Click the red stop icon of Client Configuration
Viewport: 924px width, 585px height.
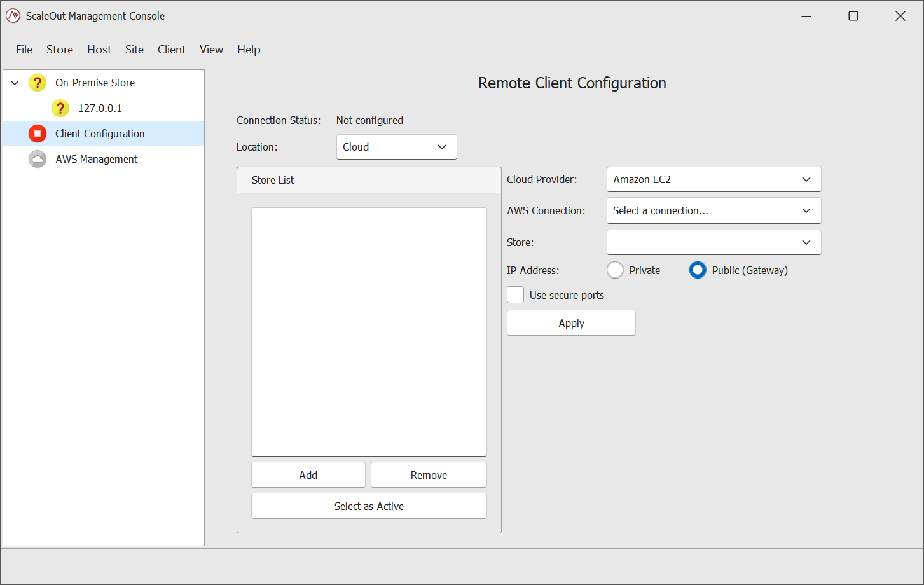point(38,134)
